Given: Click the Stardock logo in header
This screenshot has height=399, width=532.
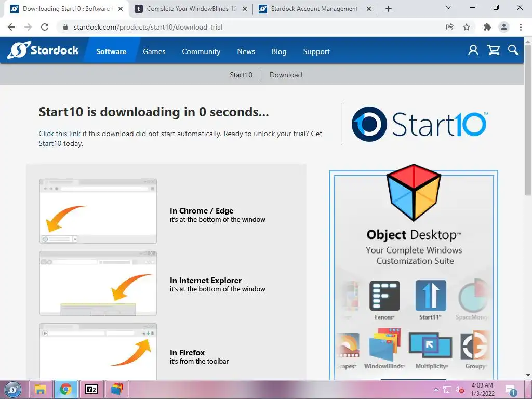Looking at the screenshot, I should tap(43, 50).
